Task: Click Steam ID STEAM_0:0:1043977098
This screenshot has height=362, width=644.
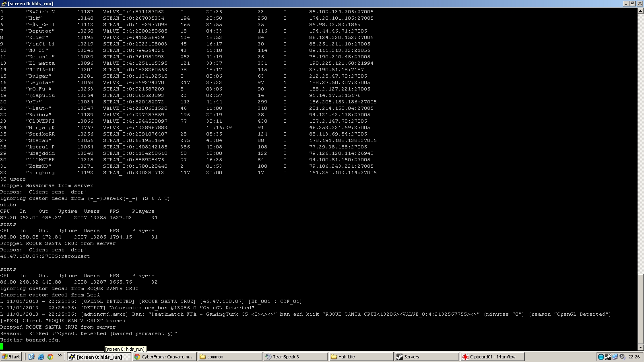Action: point(135,25)
